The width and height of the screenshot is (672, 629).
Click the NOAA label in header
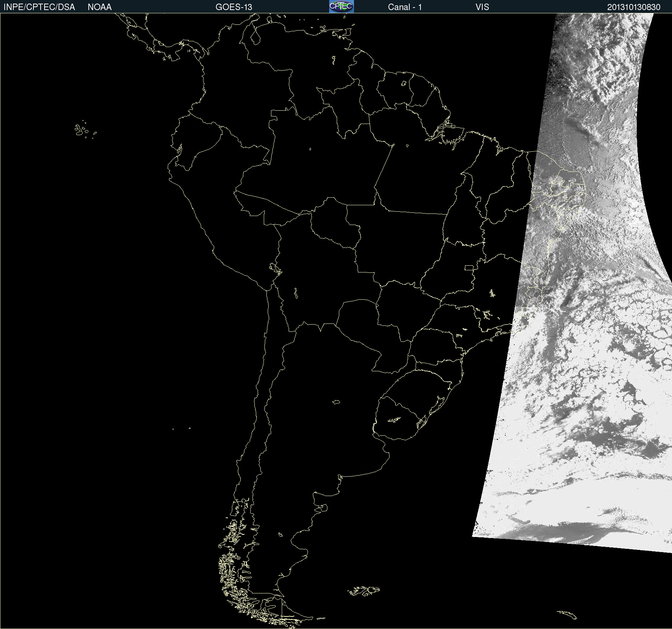(100, 7)
